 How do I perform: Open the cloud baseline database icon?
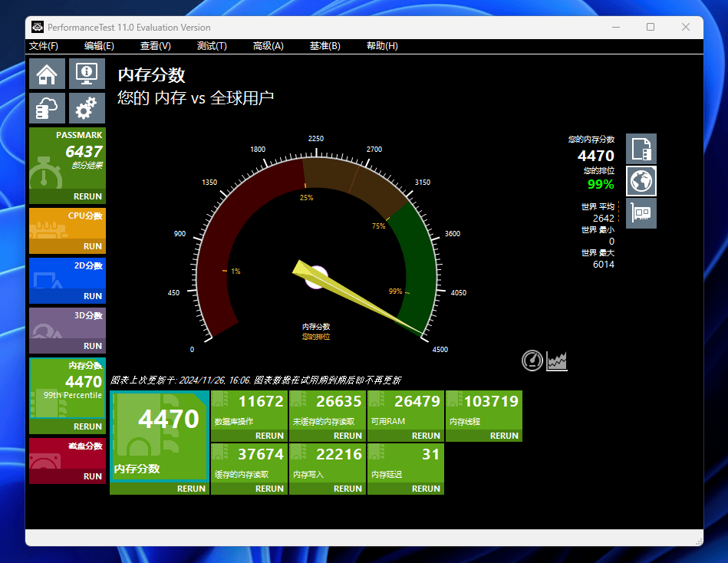(48, 107)
